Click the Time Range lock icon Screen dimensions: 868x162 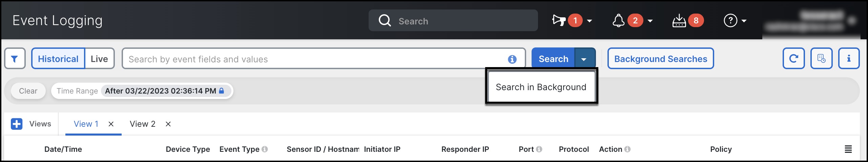click(x=222, y=91)
